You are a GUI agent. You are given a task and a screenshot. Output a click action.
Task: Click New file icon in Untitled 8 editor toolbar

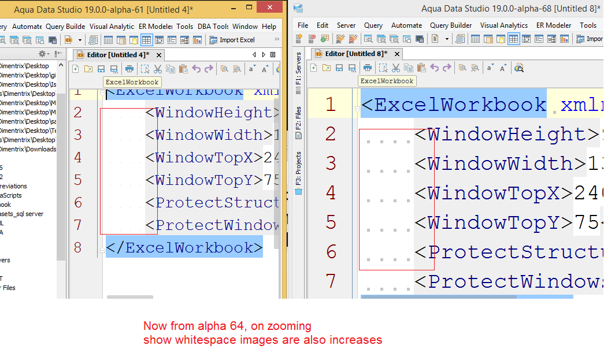coord(313,68)
